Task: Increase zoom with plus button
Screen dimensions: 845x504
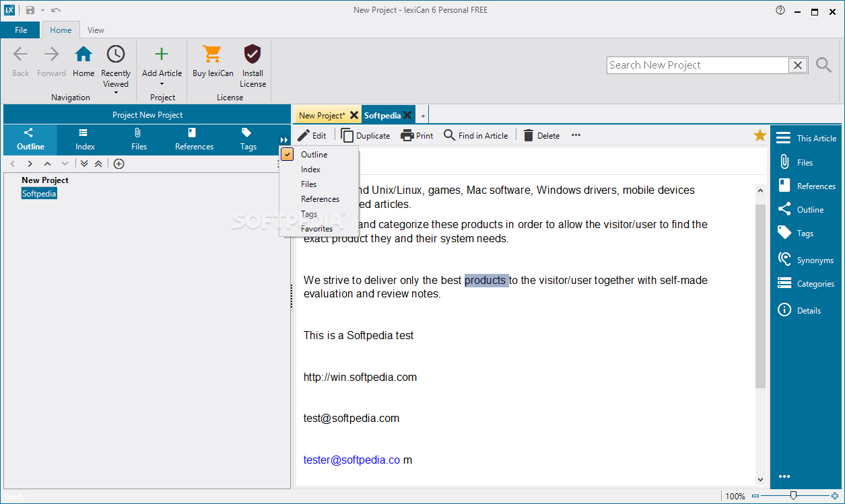Action: 835,496
